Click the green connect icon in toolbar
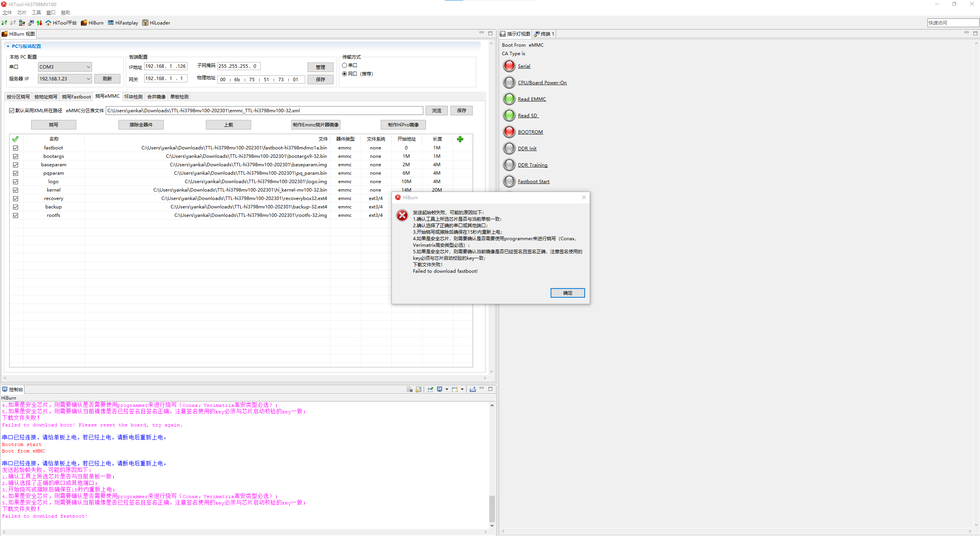Viewport: 980px width, 536px height. [x=5, y=23]
